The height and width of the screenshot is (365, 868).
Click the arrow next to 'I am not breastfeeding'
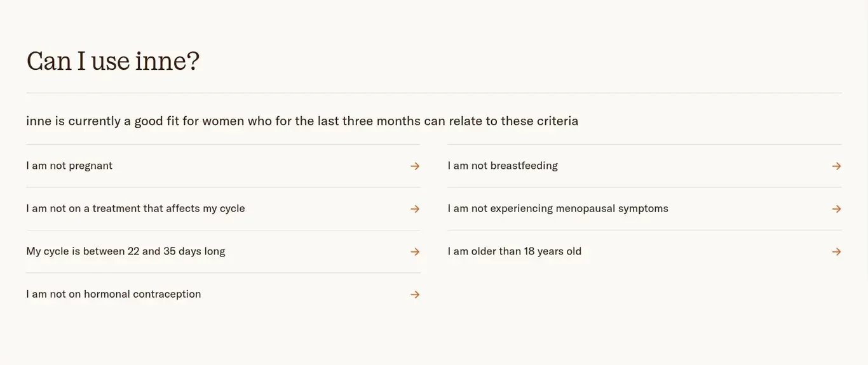(x=836, y=166)
